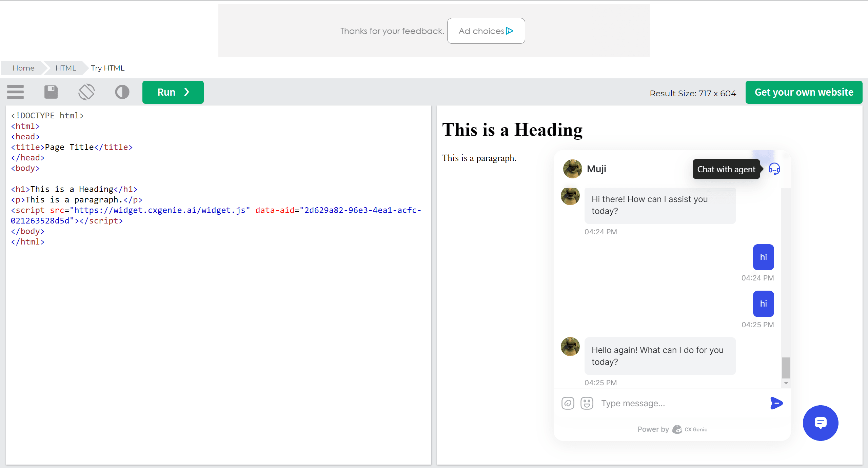Click the second 'hi' message at 04:25 PM
The width and height of the screenshot is (868, 468).
pyautogui.click(x=764, y=304)
